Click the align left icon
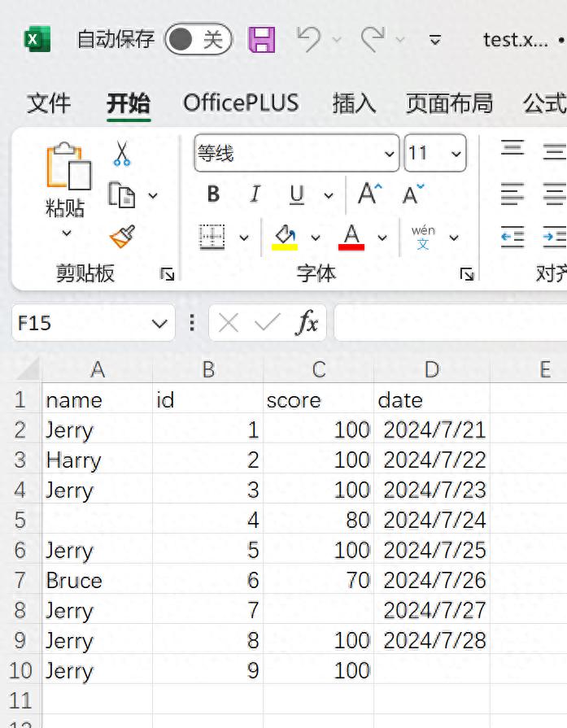 (512, 194)
